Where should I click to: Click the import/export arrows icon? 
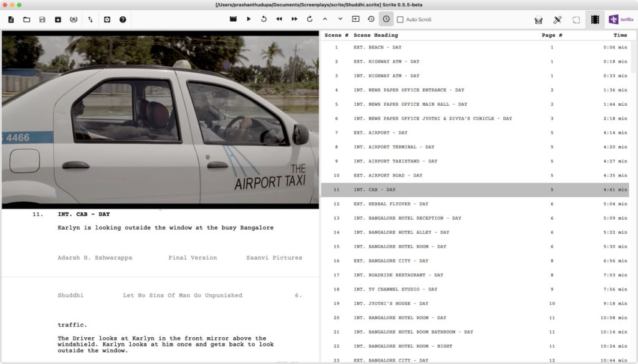(x=90, y=19)
